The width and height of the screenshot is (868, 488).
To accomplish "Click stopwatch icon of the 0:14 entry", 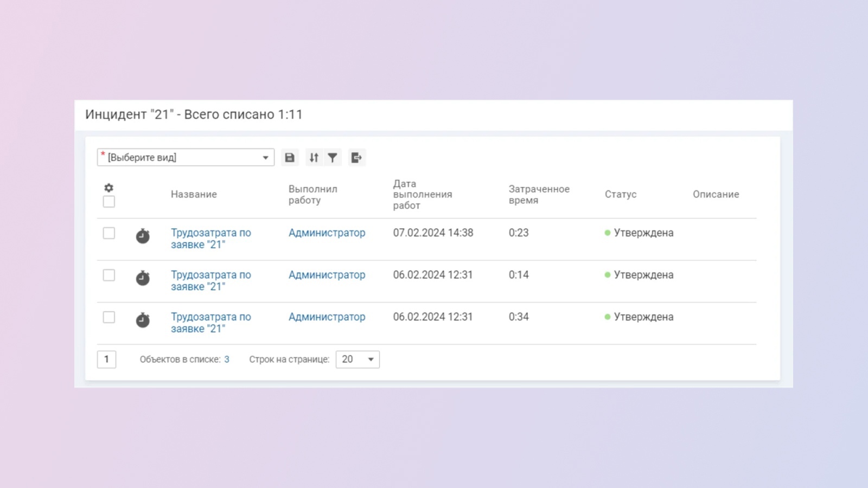I will (x=143, y=278).
